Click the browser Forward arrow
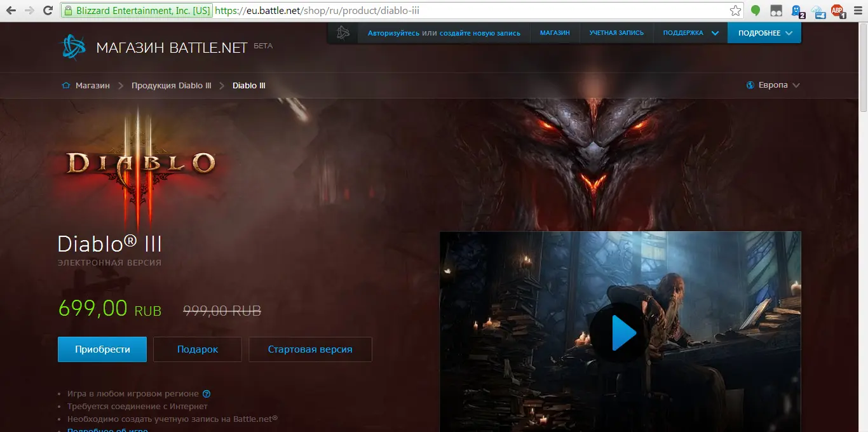The image size is (868, 432). point(29,11)
